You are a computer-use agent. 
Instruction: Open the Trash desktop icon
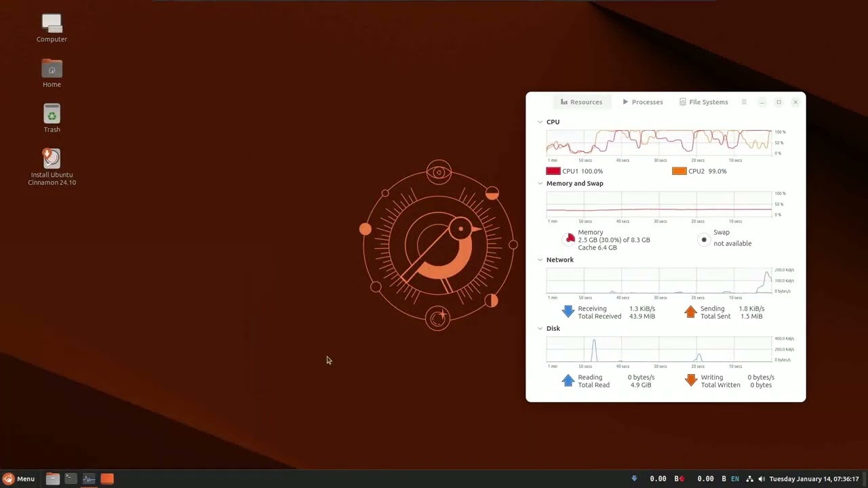coord(52,119)
